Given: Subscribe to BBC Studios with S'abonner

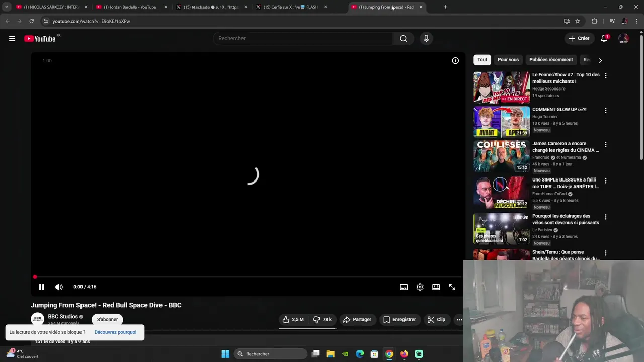Looking at the screenshot, I should (x=107, y=320).
